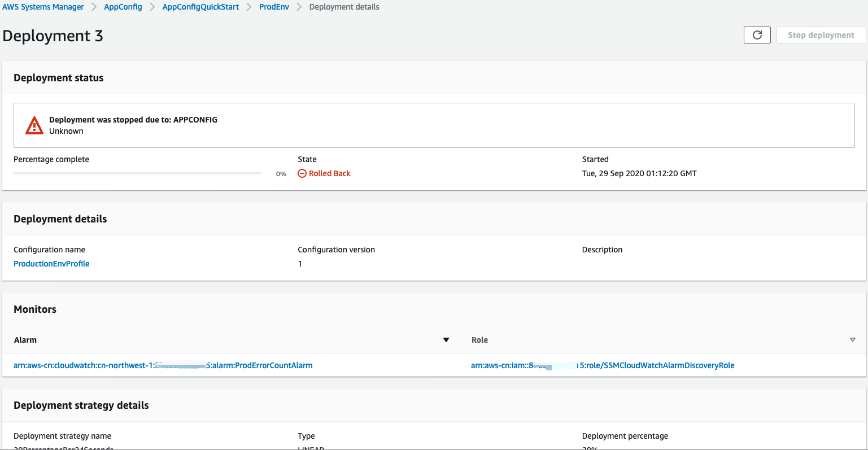Open AppConfigQuickStart breadcrumb link
Image resolution: width=868 pixels, height=450 pixels.
(200, 7)
